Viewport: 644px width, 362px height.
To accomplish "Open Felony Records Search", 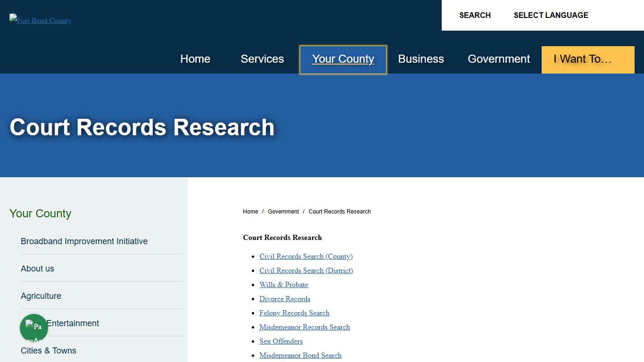I will [294, 313].
